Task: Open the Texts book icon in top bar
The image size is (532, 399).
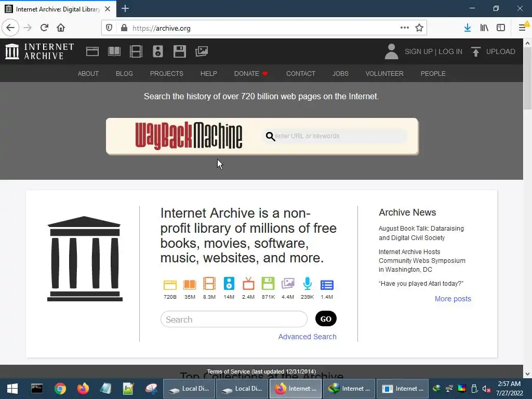Action: tap(114, 51)
